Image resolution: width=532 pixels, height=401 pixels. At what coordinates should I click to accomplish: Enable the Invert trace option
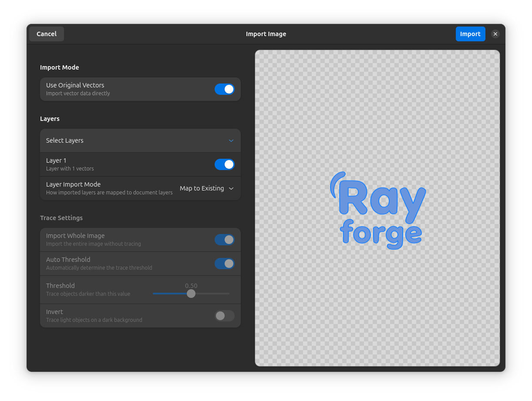[x=225, y=316]
